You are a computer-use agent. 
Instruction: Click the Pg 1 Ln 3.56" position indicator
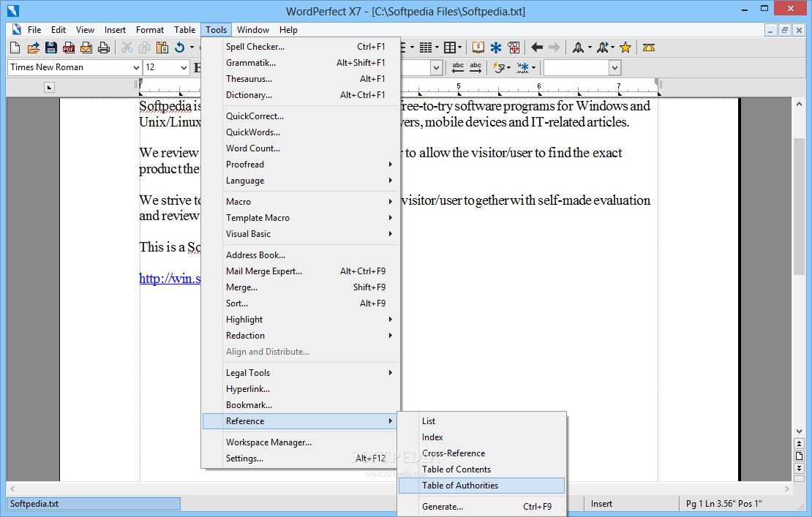(724, 504)
